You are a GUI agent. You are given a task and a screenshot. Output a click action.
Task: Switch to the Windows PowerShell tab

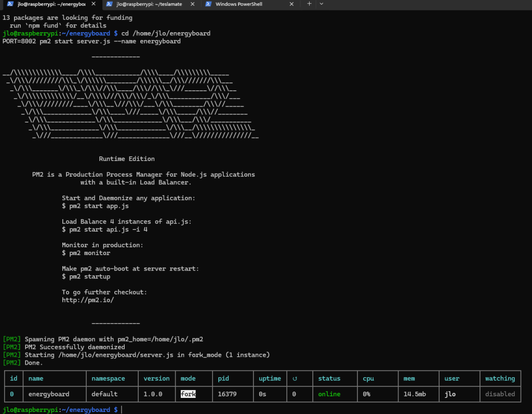click(239, 4)
